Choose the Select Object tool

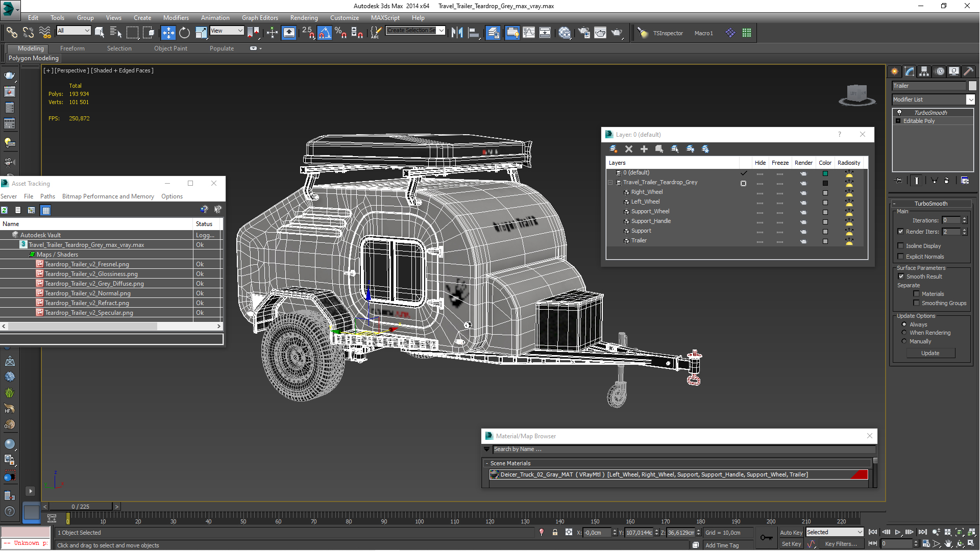pyautogui.click(x=100, y=33)
